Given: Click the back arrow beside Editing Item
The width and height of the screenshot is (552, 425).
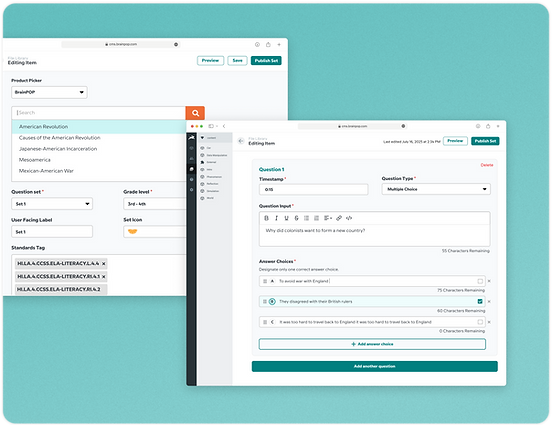Looking at the screenshot, I should (x=241, y=141).
